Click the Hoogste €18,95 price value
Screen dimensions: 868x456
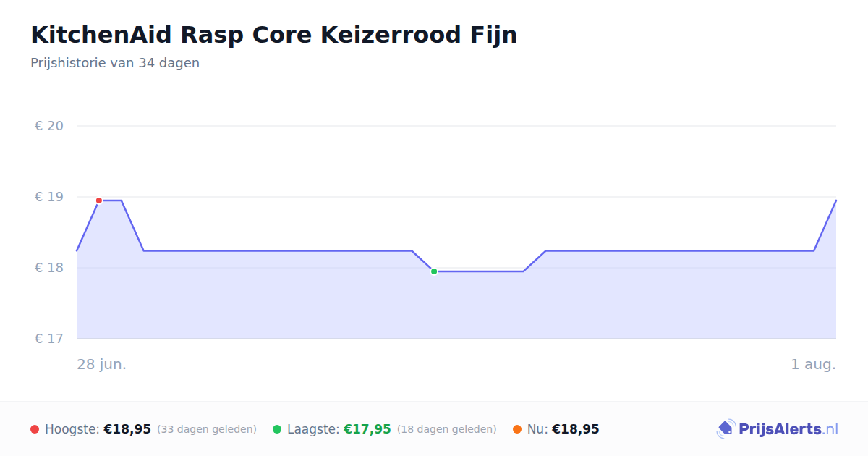[x=127, y=429]
